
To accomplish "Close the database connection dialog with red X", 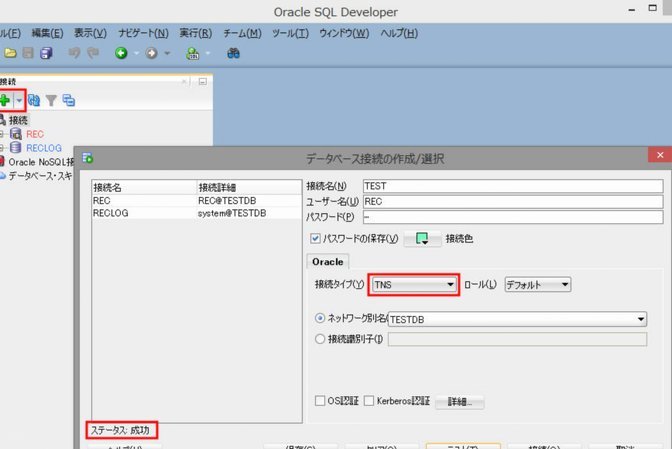I will coord(660,155).
